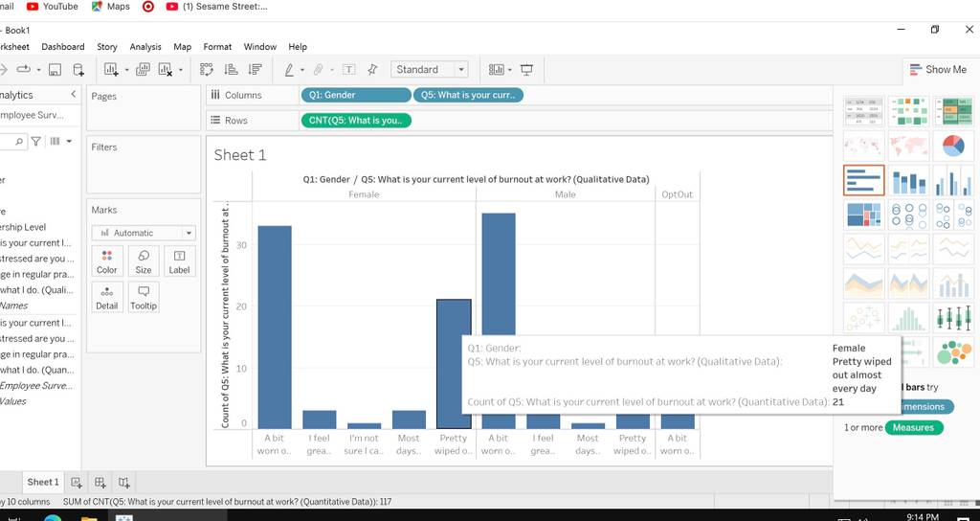This screenshot has width=980, height=521.
Task: Open the Help menu
Action: (298, 47)
